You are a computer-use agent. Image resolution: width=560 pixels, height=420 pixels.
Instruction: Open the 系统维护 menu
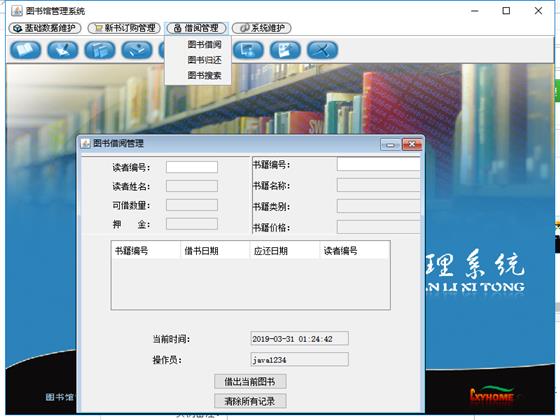[x=262, y=28]
